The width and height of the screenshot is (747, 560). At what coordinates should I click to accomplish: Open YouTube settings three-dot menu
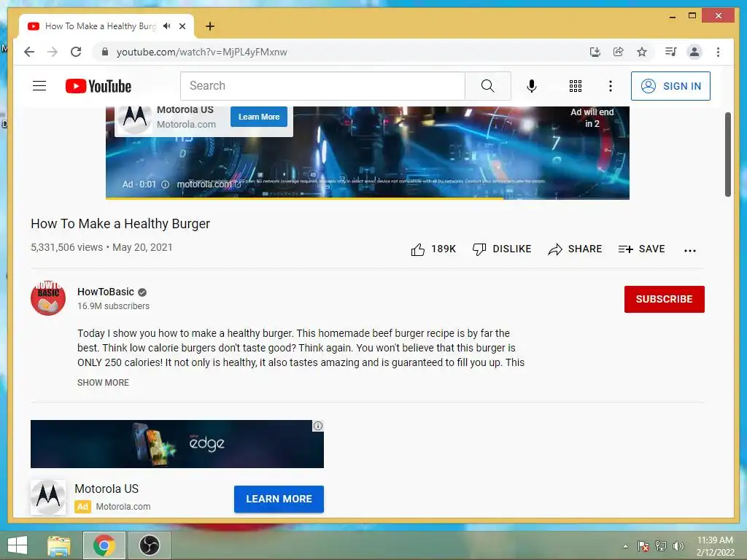611,86
